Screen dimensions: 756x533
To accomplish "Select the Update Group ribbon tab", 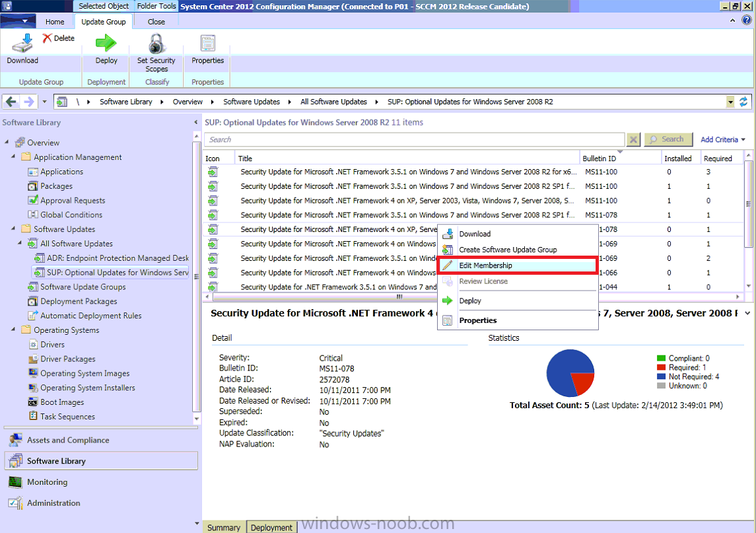I will (103, 22).
